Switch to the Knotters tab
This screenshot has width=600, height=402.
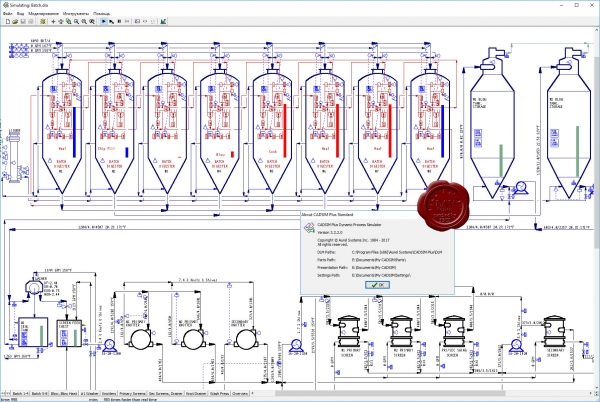point(109,394)
